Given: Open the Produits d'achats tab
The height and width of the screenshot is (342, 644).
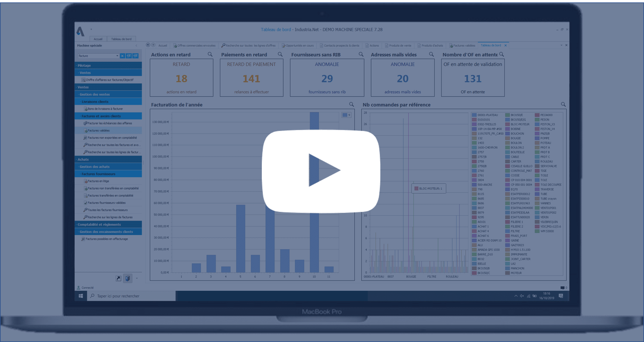Looking at the screenshot, I should (430, 45).
